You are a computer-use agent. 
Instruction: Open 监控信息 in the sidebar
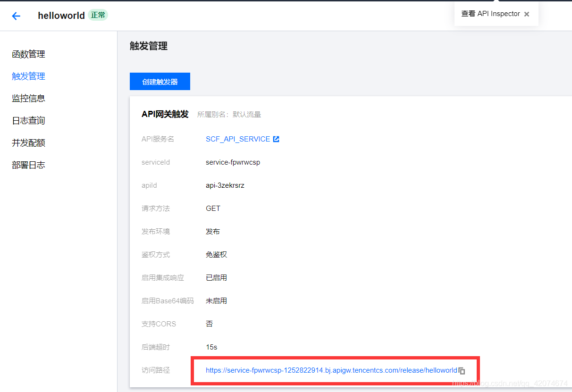(x=28, y=98)
